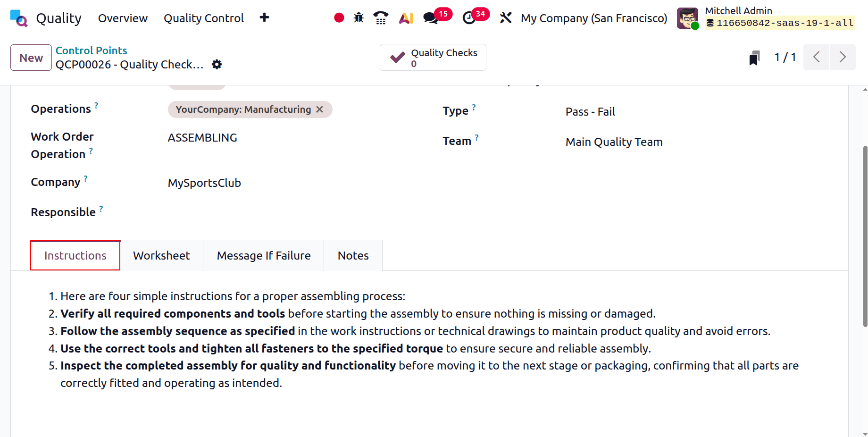Show the help tooltip for Work Order Operation
This screenshot has width=868, height=437.
pyautogui.click(x=91, y=151)
